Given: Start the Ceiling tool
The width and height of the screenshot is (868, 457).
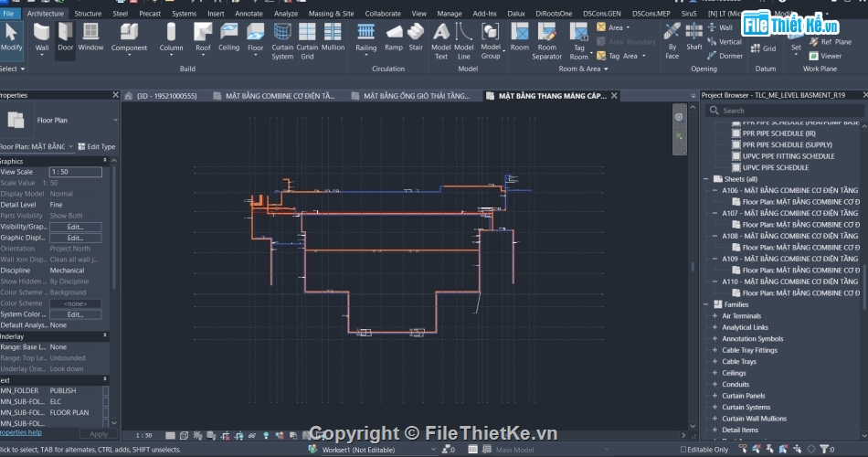Looking at the screenshot, I should [228, 37].
